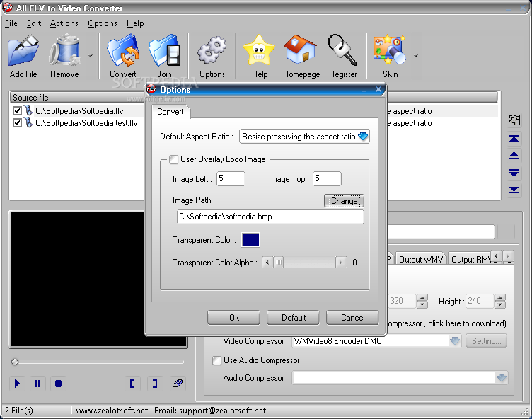Screen dimensions: 532x419
Task: Open the Video Compressor dropdown
Action: pyautogui.click(x=455, y=340)
